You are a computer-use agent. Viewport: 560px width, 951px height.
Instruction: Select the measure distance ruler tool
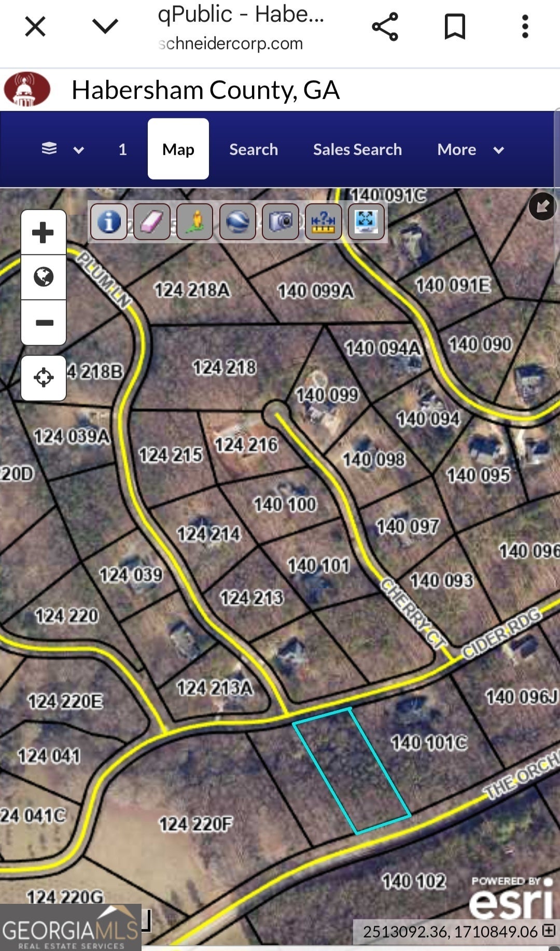(x=324, y=222)
